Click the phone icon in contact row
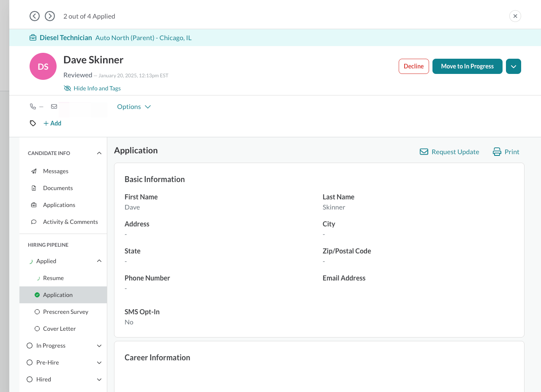 [x=33, y=106]
